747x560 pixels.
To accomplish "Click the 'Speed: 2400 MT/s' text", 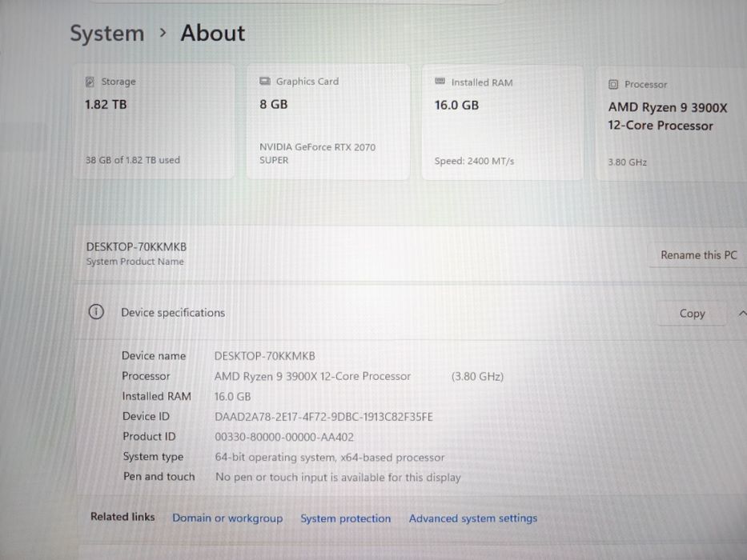I will pyautogui.click(x=474, y=161).
